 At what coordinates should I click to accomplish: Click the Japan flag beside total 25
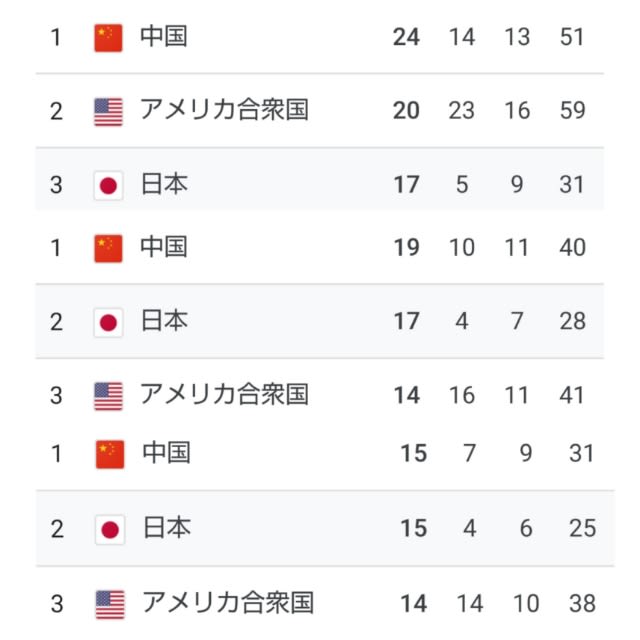pos(110,530)
